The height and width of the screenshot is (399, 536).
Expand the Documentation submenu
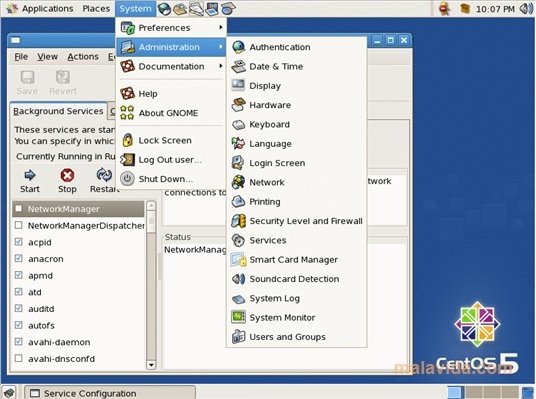171,66
